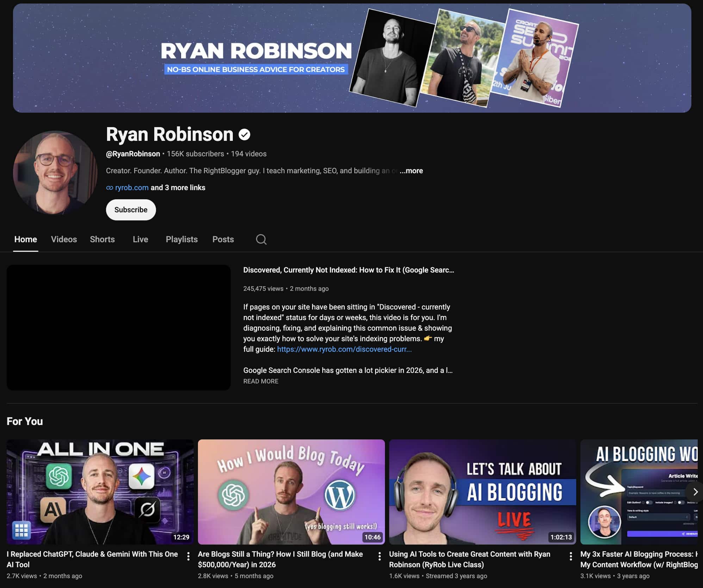This screenshot has width=703, height=588.
Task: Go to the Playlists tab
Action: coord(182,239)
